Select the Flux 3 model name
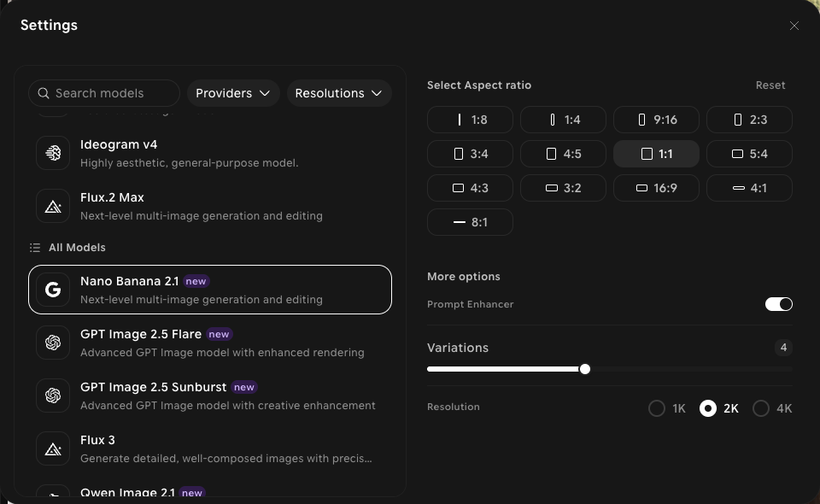Viewport: 820px width, 504px height. [x=97, y=440]
